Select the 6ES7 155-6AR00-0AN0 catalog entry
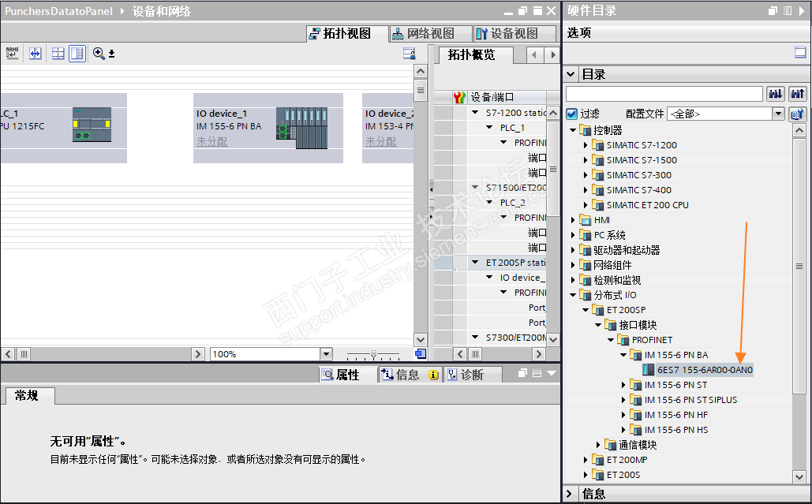This screenshot has height=504, width=812. click(x=704, y=369)
